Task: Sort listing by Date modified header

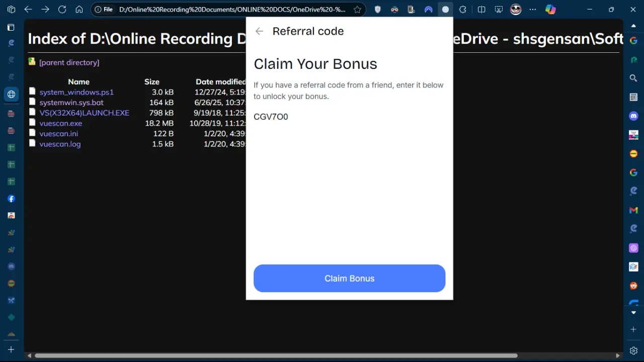Action: click(220, 81)
